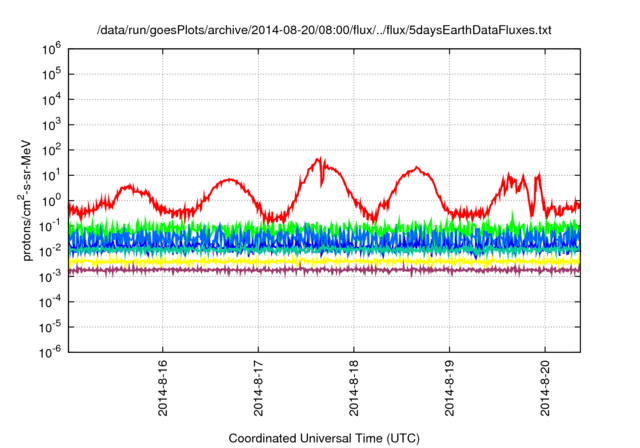This screenshot has width=640, height=448.
Task: Click the 10^-5 y-axis tick label
Action: [50, 327]
